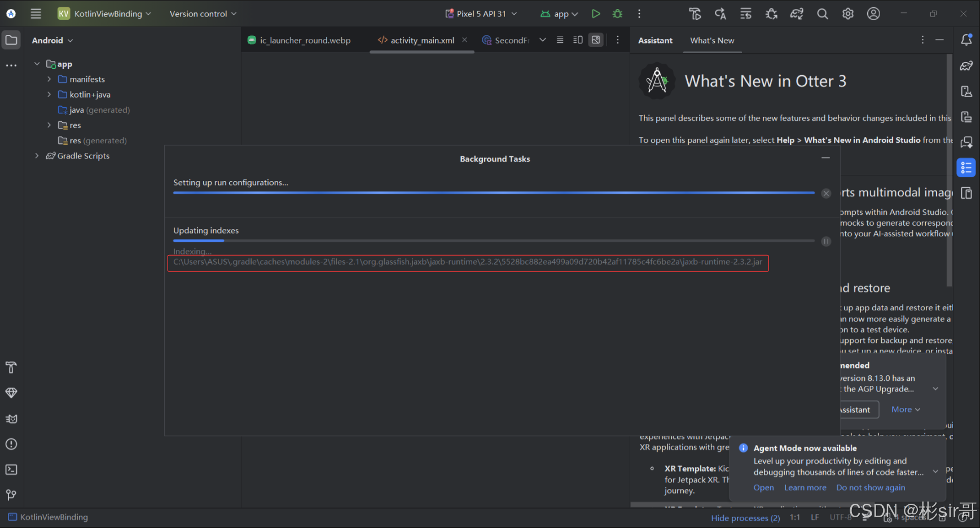Click Hide processes (2) in status bar

pyautogui.click(x=745, y=518)
